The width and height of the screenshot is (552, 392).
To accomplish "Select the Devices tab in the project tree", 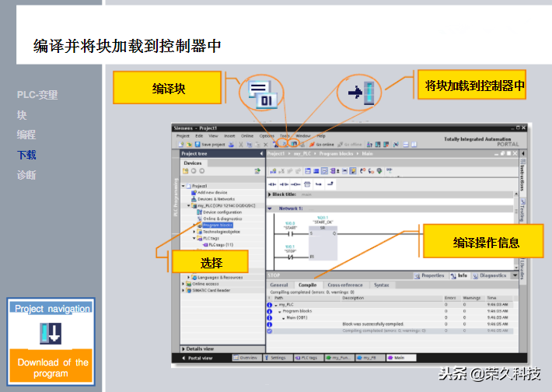I will pos(193,163).
